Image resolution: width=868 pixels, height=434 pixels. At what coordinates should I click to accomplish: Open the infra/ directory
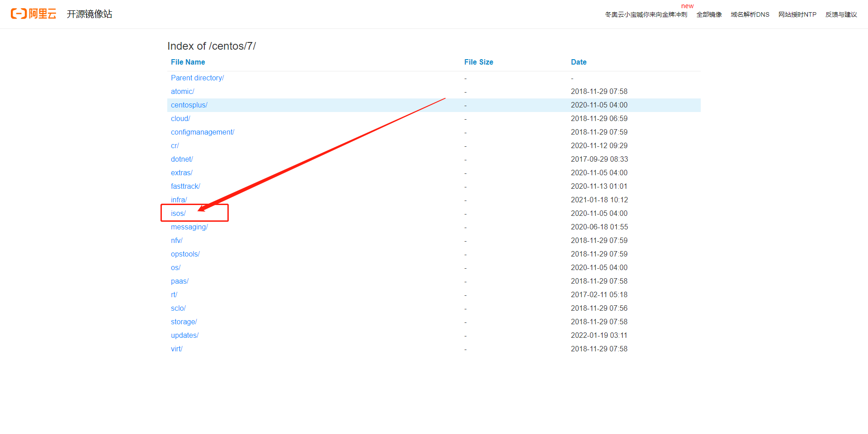click(x=179, y=200)
